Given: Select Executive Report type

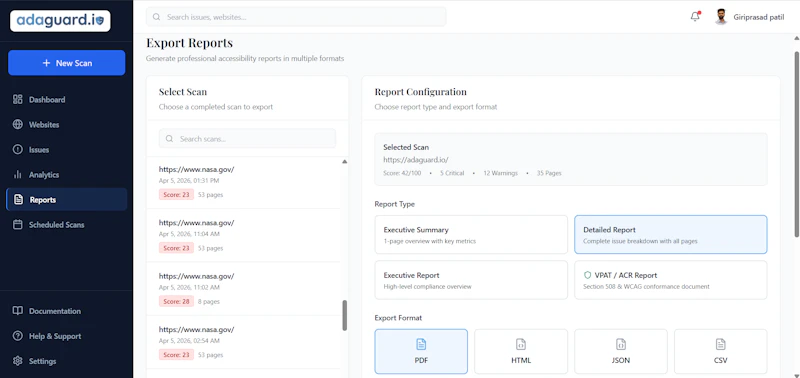Looking at the screenshot, I should point(471,280).
